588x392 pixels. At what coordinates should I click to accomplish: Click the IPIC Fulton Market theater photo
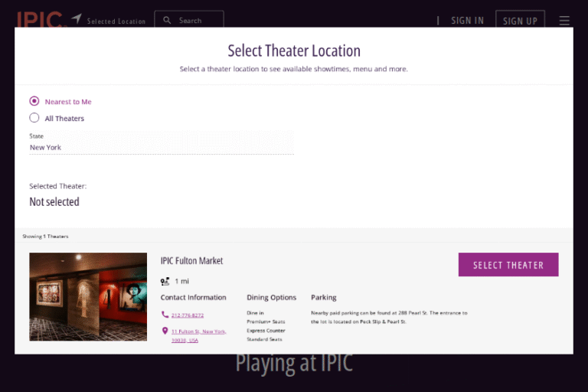[x=88, y=296]
